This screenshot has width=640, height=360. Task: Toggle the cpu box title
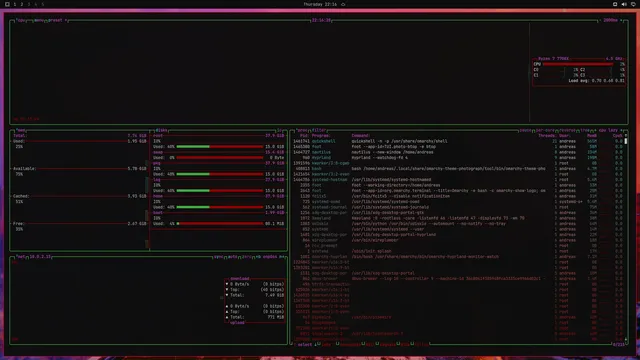click(x=21, y=20)
